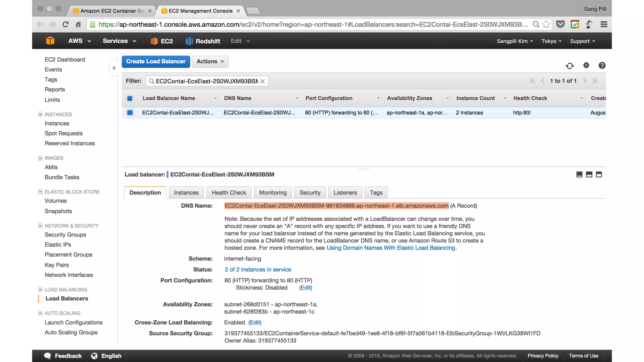This screenshot has height=362, width=644.
Task: Click Create Load Balancer button
Action: click(x=156, y=62)
